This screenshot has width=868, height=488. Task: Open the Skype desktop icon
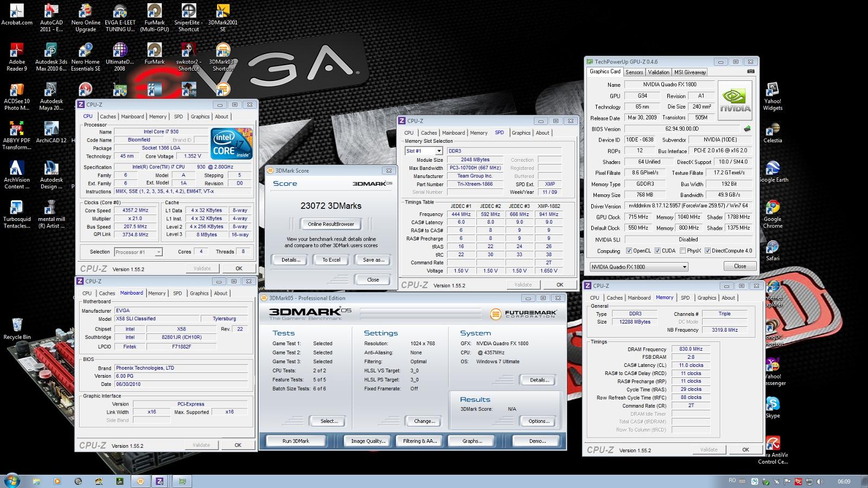pos(773,408)
